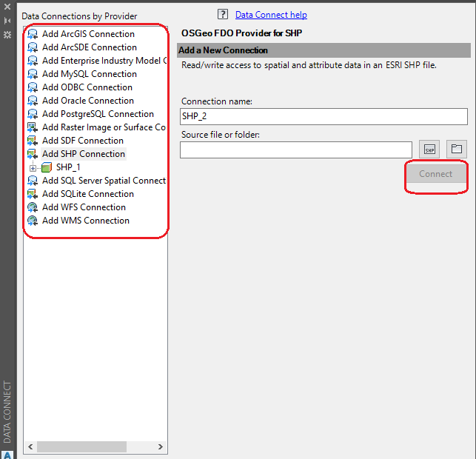Click the Add Oracle Connection icon

pyautogui.click(x=33, y=101)
